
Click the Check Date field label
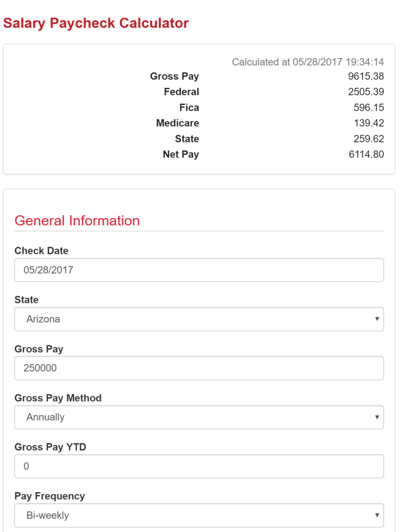click(42, 250)
